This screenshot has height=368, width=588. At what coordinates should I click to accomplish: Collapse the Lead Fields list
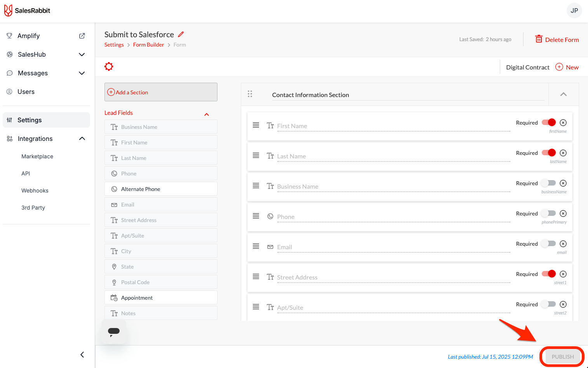click(207, 114)
